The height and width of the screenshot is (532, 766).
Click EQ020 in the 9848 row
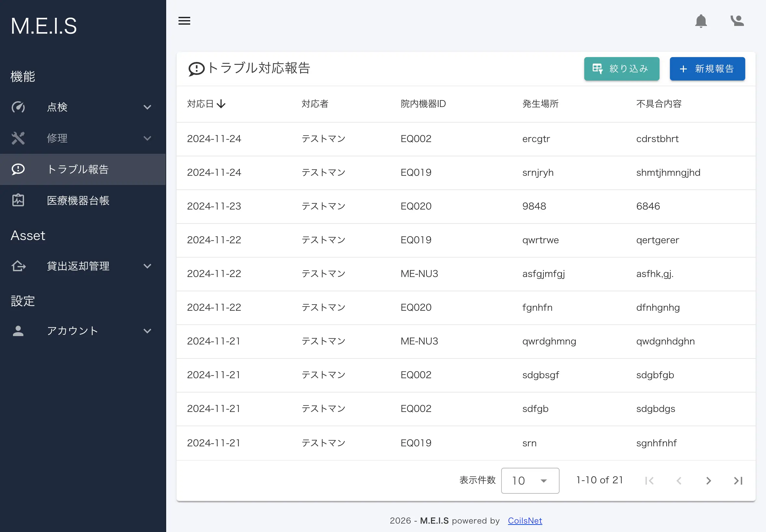click(416, 206)
